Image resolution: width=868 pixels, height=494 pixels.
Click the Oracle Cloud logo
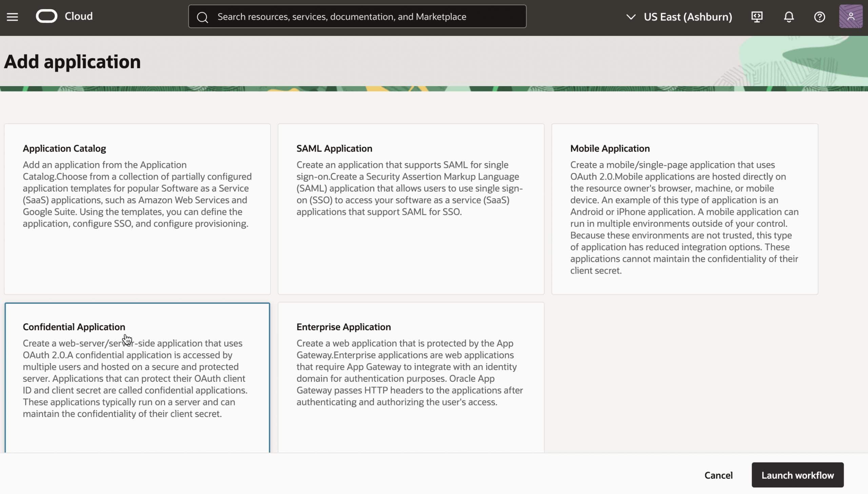[47, 16]
